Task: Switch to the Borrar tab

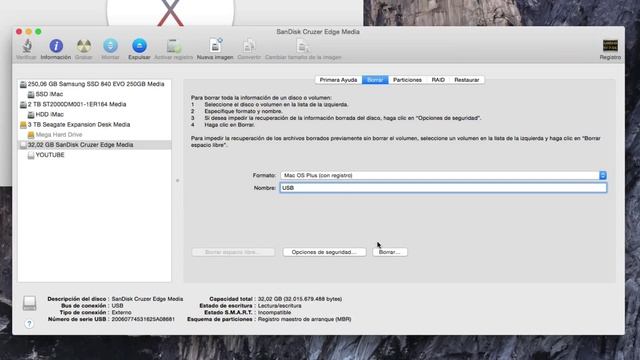Action: coord(375,80)
